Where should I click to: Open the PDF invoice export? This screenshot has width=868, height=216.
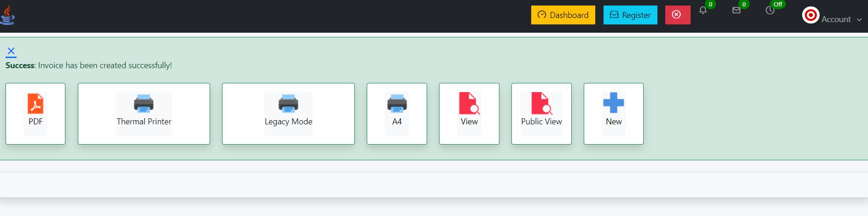coord(35,113)
